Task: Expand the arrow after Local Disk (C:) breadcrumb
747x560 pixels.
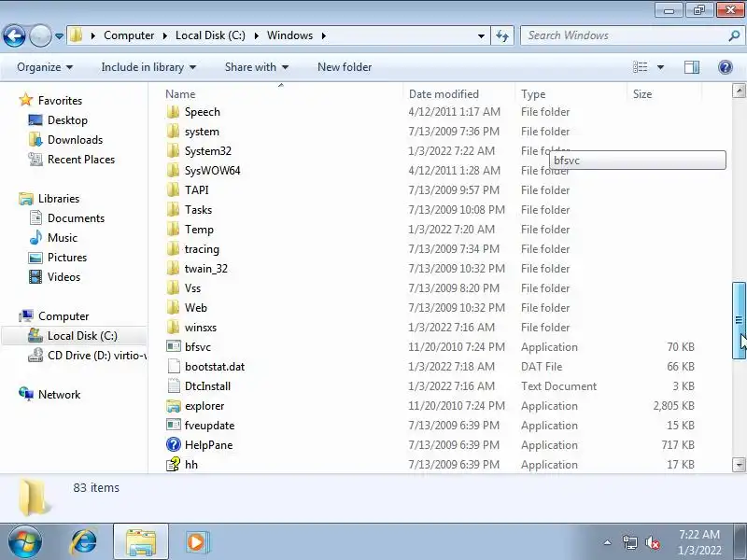Action: [x=256, y=35]
